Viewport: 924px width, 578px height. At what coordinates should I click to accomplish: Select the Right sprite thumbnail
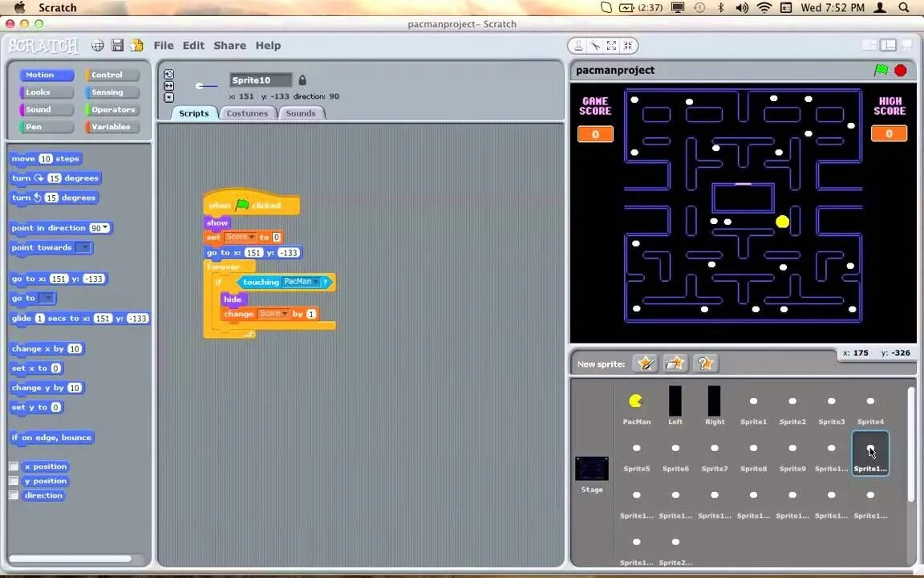click(x=714, y=405)
